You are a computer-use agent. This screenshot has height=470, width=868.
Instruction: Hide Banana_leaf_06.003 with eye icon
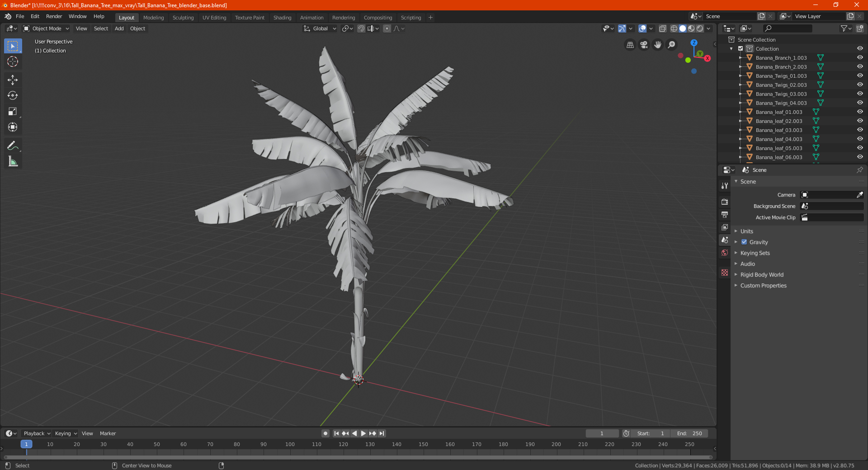[x=860, y=157]
